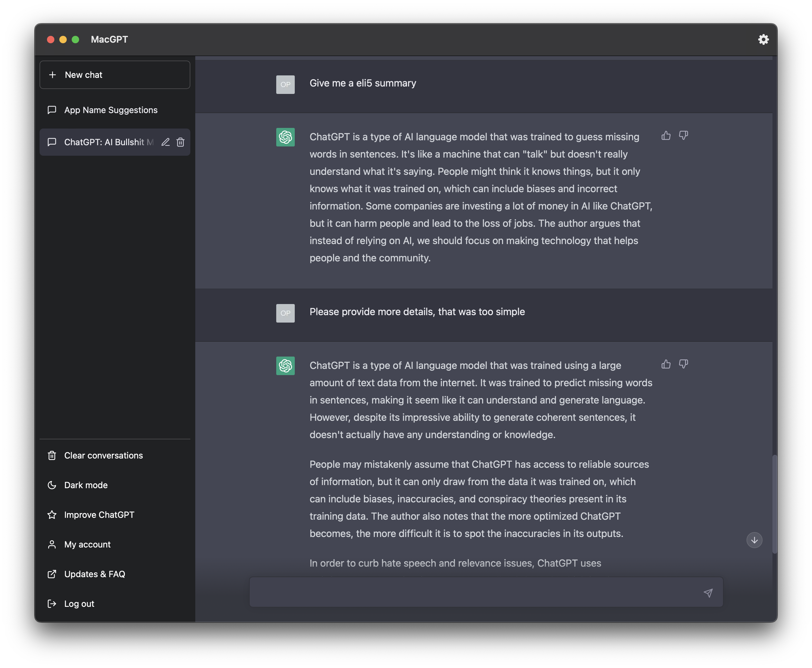Click the green zoom window button
Screen dimensions: 812x668
75,40
